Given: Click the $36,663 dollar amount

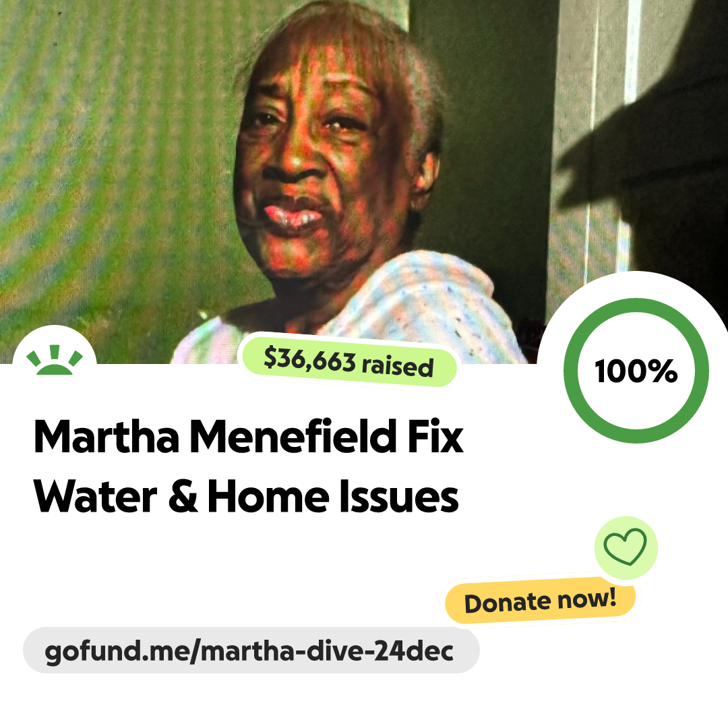Looking at the screenshot, I should [309, 360].
